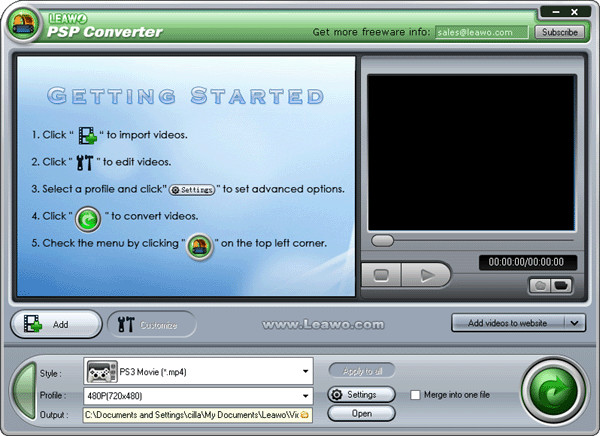Start conversion with the green Convert button
The image size is (600, 436).
[553, 390]
